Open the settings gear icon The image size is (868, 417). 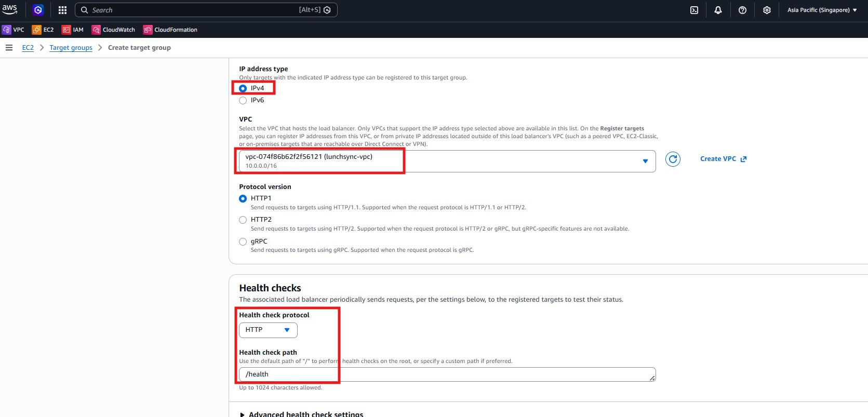[x=767, y=10]
